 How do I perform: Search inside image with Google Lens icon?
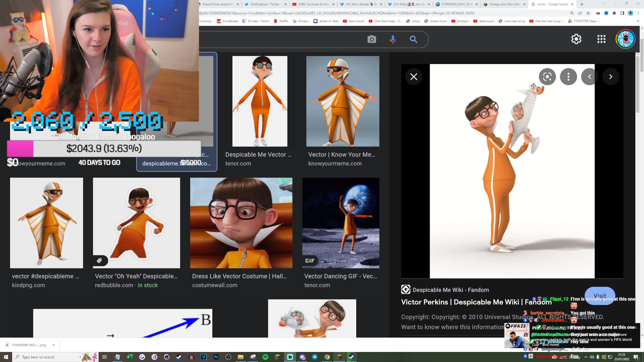[547, 77]
